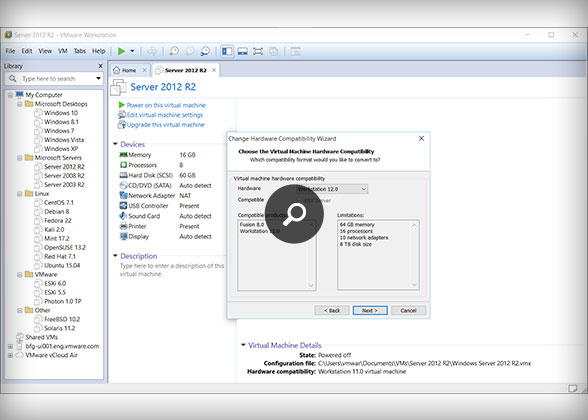This screenshot has height=420, width=588.
Task: Click Edit virtual machine settings link
Action: tap(165, 115)
